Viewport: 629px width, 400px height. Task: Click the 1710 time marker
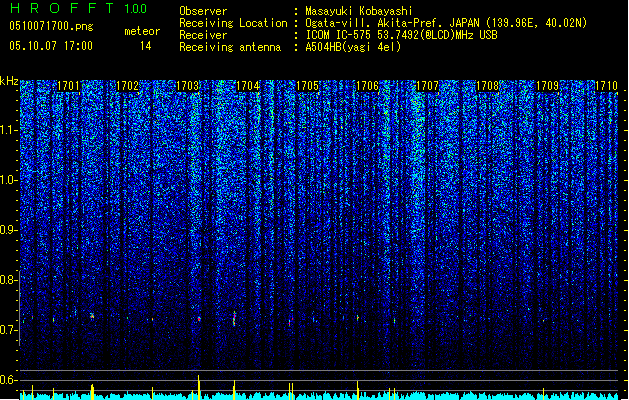pos(607,86)
